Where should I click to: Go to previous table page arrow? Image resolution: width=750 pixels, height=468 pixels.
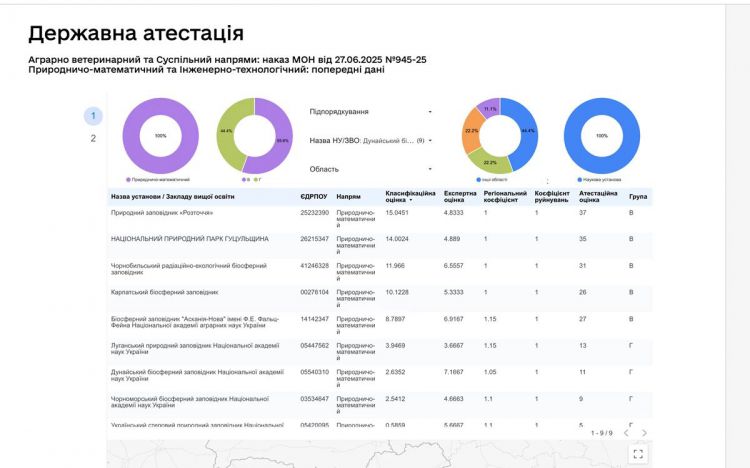[x=626, y=433]
